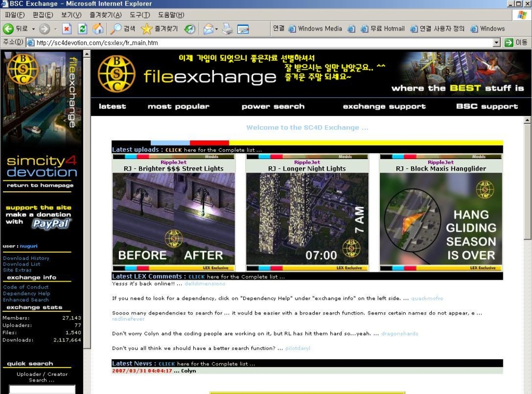Open the Site Extras link
This screenshot has height=394, width=532.
[17, 270]
